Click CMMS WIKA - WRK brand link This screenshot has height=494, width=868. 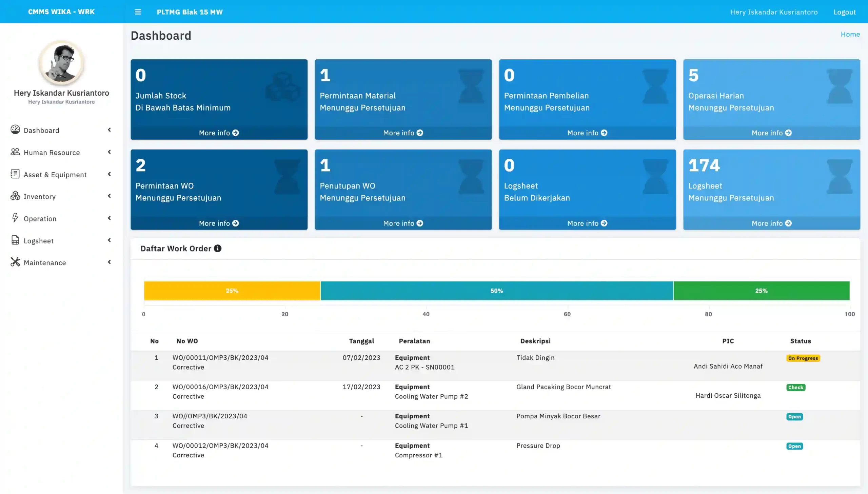[61, 12]
